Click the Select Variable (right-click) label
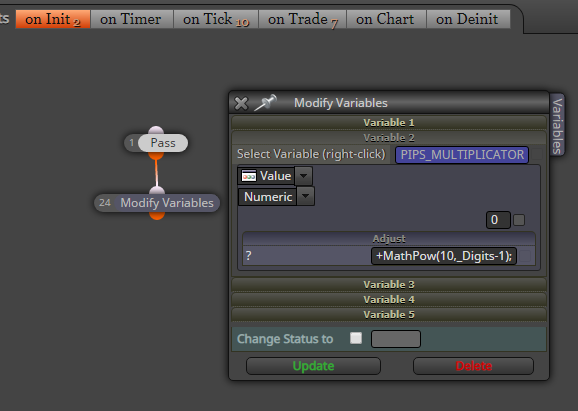Viewport: 578px width, 411px height. pos(311,154)
